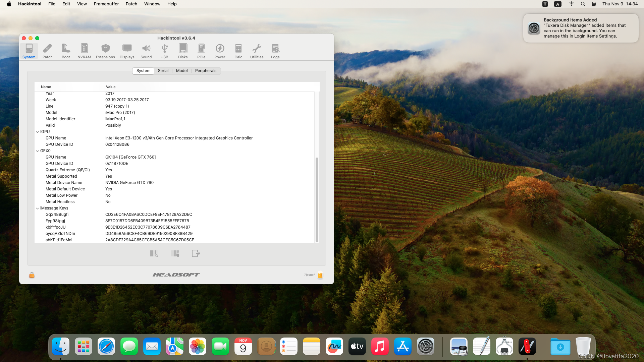Viewport: 644px width, 362px height.
Task: Open System Settings from the Dock
Action: pos(426,347)
